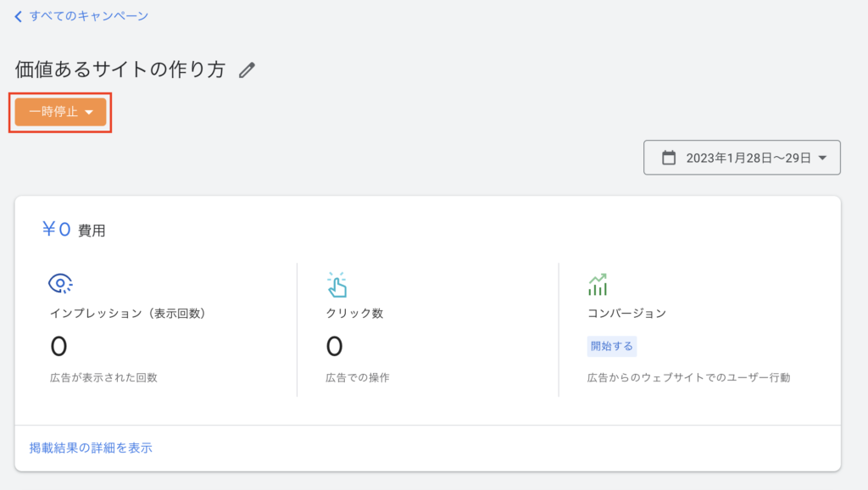Open the 一時停止 status dropdown
868x490 pixels.
pos(60,112)
